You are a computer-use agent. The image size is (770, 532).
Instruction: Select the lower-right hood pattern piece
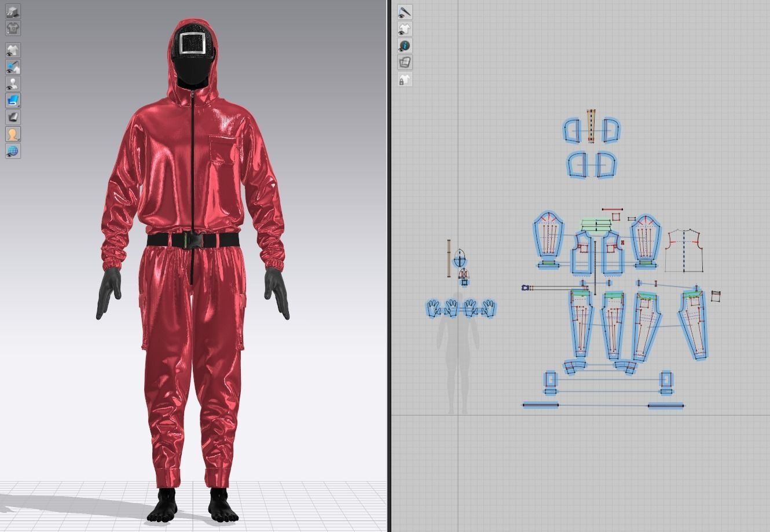(x=606, y=165)
